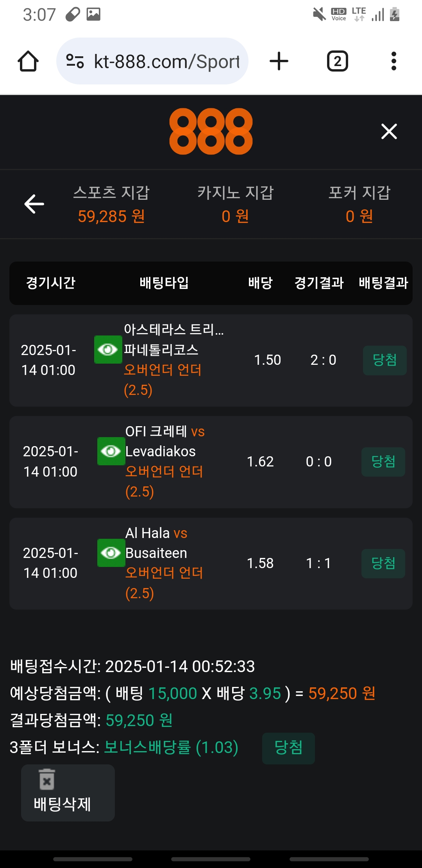Toggle eye icon for OFI 크레테 match
422x868 pixels.
111,451
